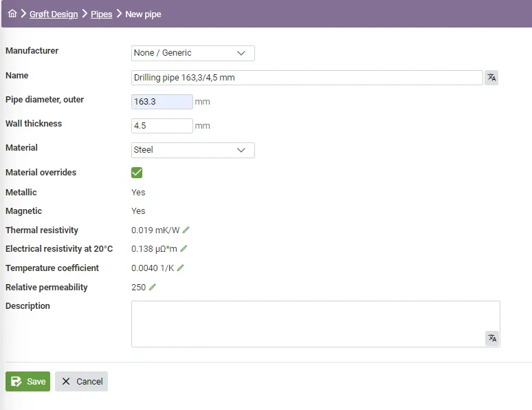Uncheck the Material overrides checkbox
This screenshot has width=532, height=410.
[x=137, y=173]
